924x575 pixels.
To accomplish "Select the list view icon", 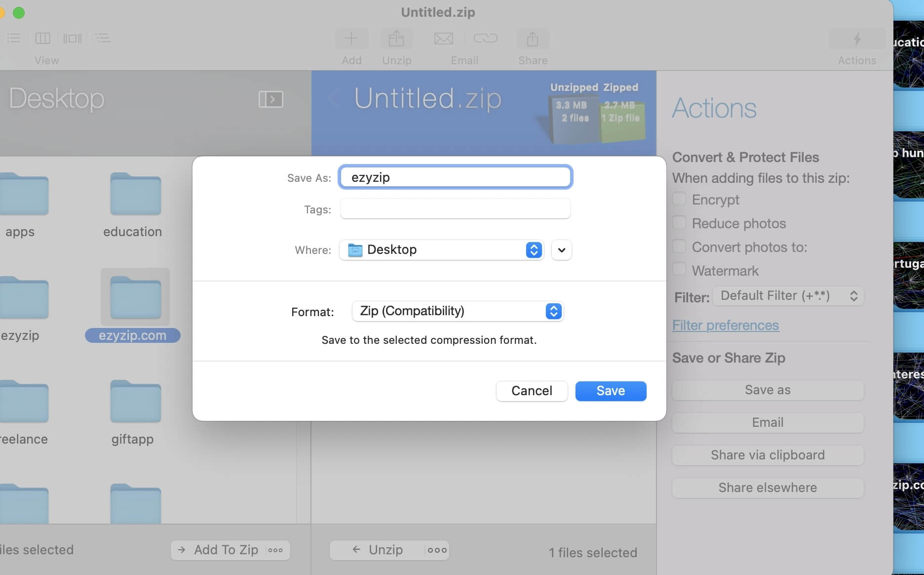I will 13,38.
